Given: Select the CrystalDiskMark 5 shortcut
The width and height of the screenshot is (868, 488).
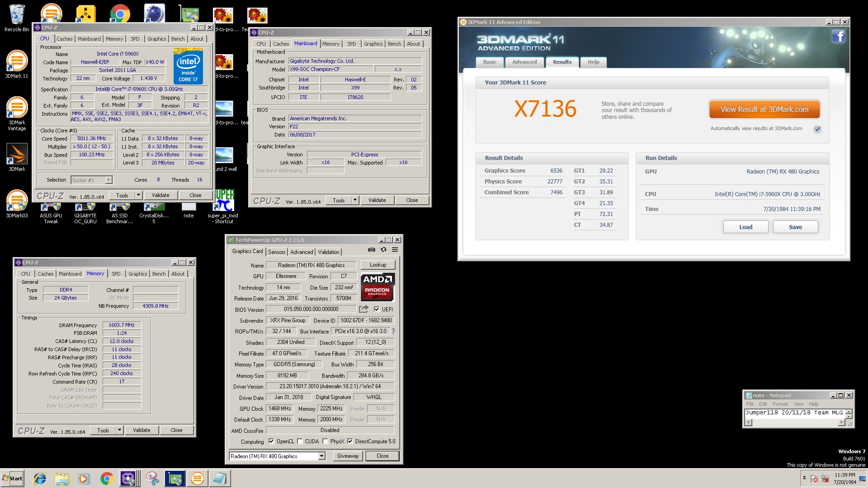Looking at the screenshot, I should tap(154, 213).
